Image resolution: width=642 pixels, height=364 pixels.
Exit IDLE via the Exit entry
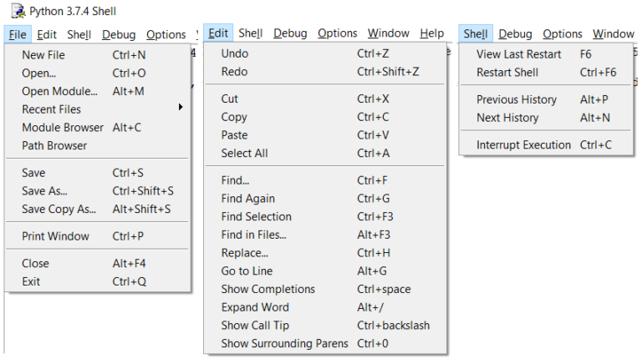coord(31,281)
